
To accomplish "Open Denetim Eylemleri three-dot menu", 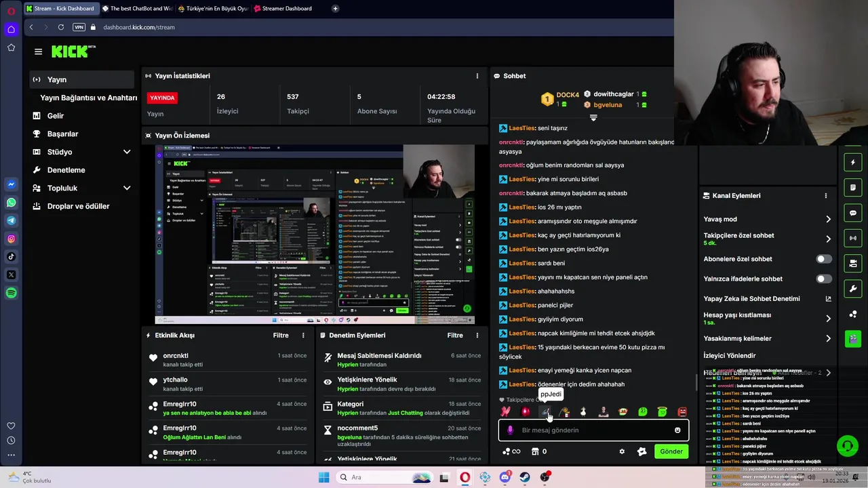I will [477, 335].
